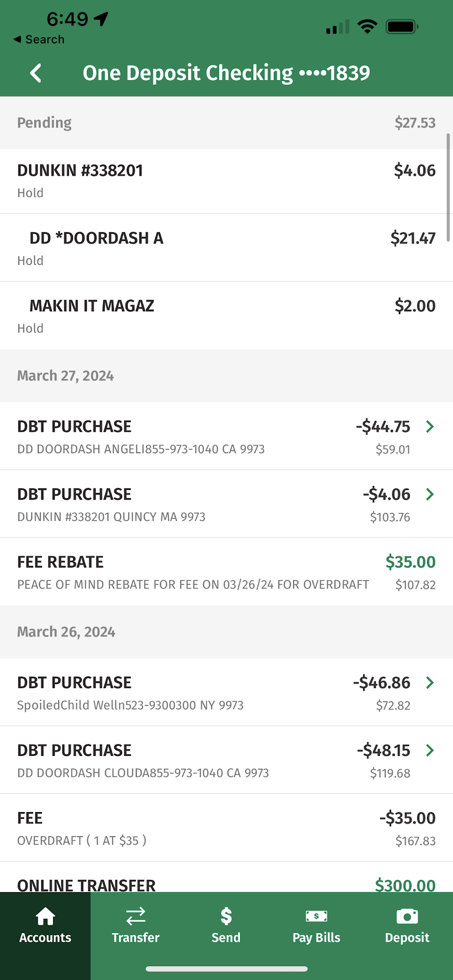Tap the $300.00 ONLINE TRANSFER row
The image size is (453, 980).
(226, 884)
